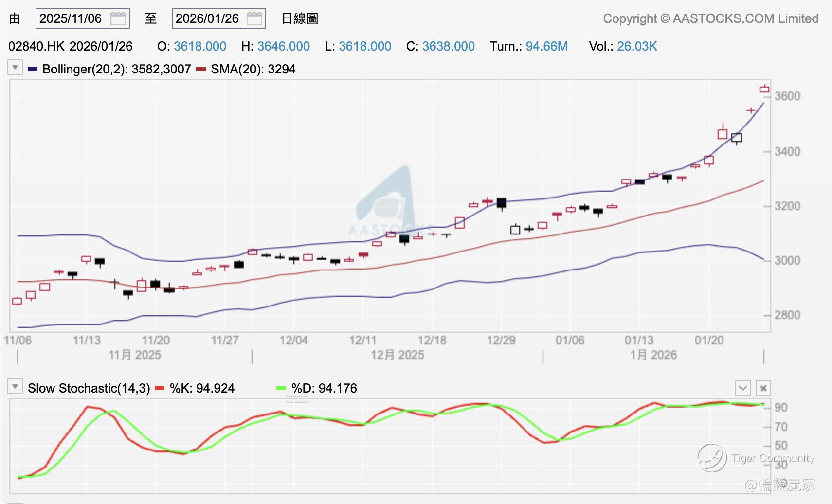This screenshot has height=504, width=832.
Task: Click the end date field 2026/01/26
Action: tap(207, 19)
